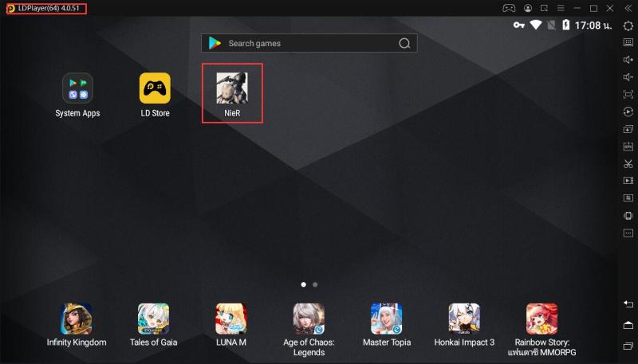This screenshot has height=364, width=638.
Task: Open the Honkai Impact 3 game
Action: (x=464, y=325)
